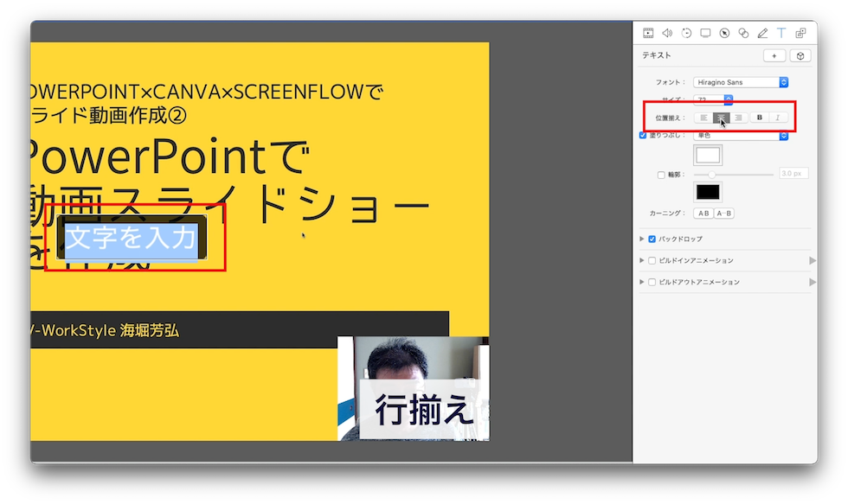
Task: Open the Touch Callout inspector (circles icon)
Action: (744, 32)
